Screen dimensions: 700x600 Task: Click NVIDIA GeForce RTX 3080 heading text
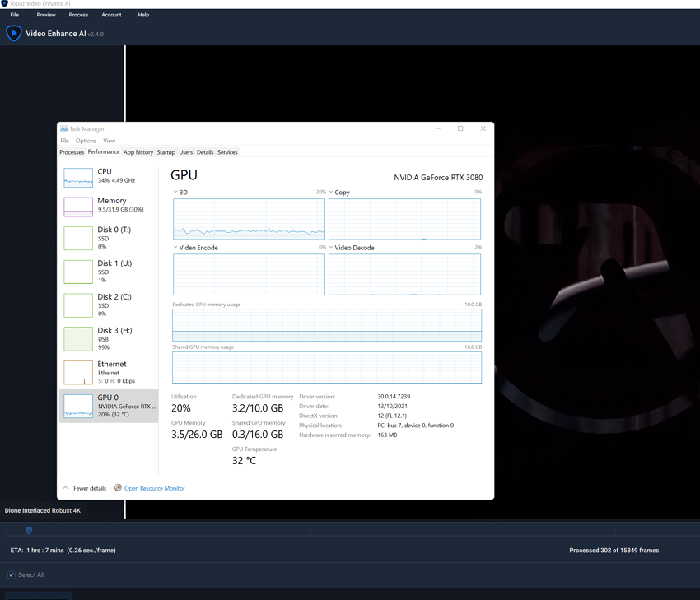point(438,178)
